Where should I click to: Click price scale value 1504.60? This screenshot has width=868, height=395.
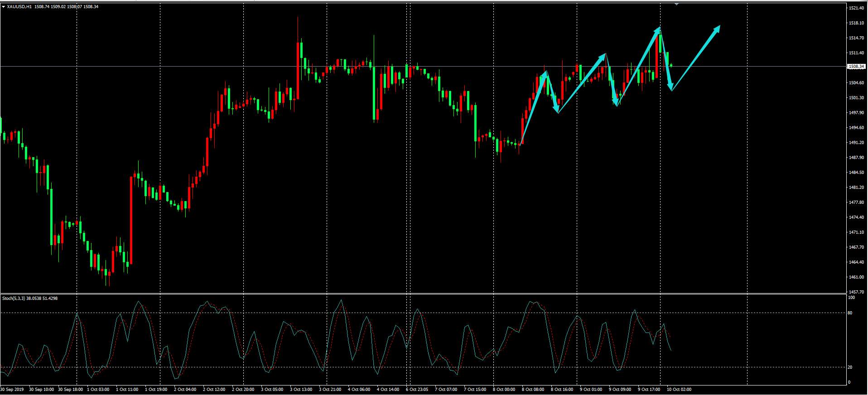pos(857,83)
